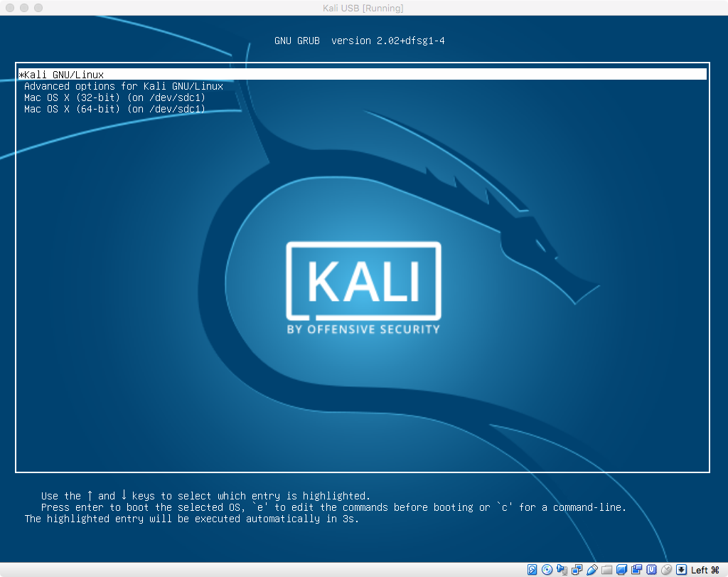This screenshot has height=577, width=728.
Task: Select the 'Mac OS X (64-bit)' boot entry
Action: 114,109
